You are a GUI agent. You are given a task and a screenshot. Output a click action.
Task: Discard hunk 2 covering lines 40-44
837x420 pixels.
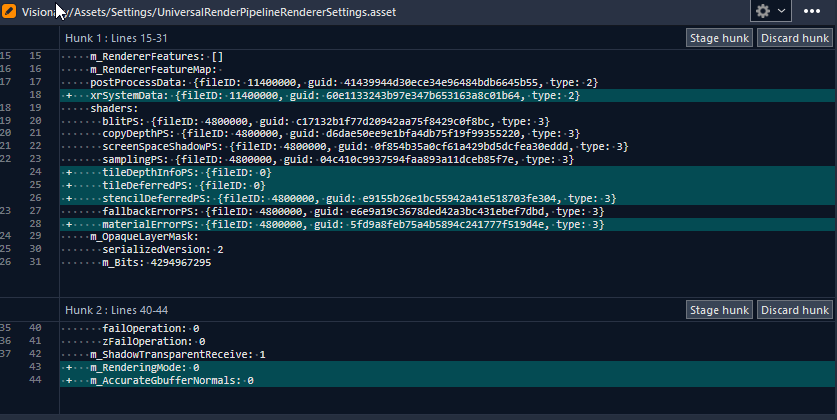[x=794, y=310]
